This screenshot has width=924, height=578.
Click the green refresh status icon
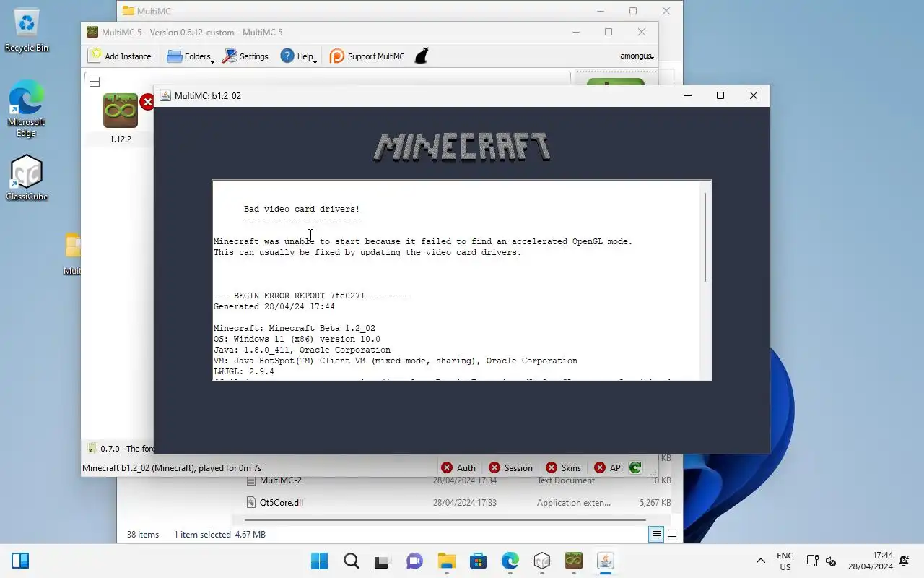(x=635, y=467)
